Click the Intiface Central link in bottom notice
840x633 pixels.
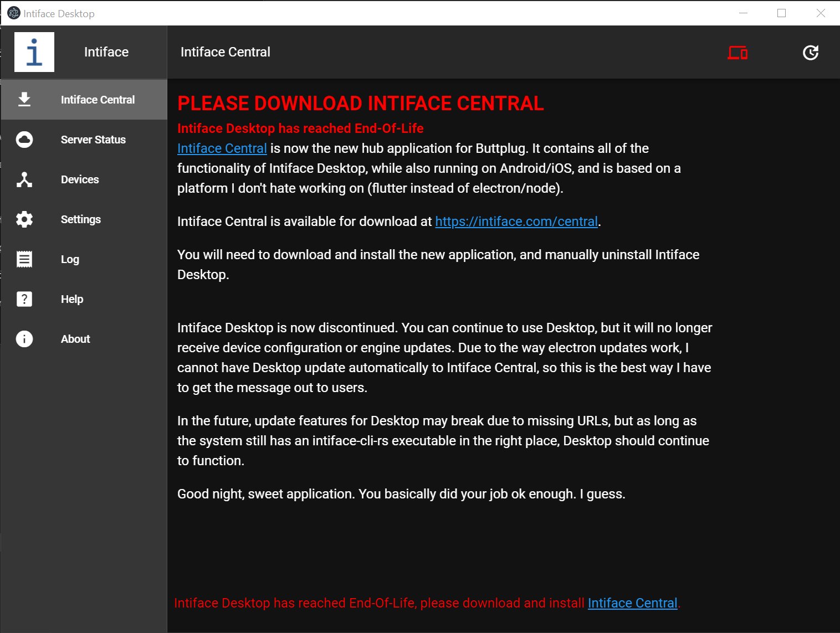[x=633, y=603]
